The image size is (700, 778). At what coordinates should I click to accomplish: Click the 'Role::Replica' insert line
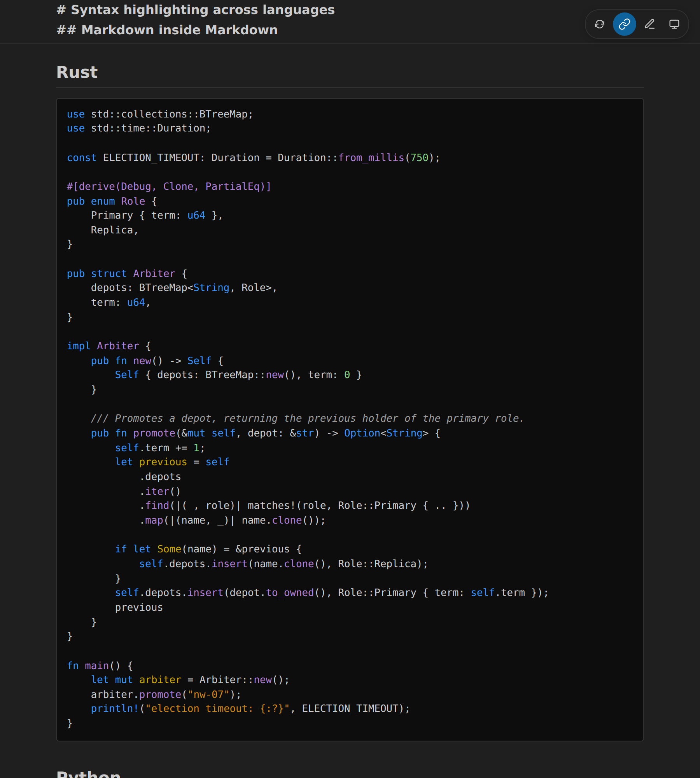pyautogui.click(x=283, y=564)
